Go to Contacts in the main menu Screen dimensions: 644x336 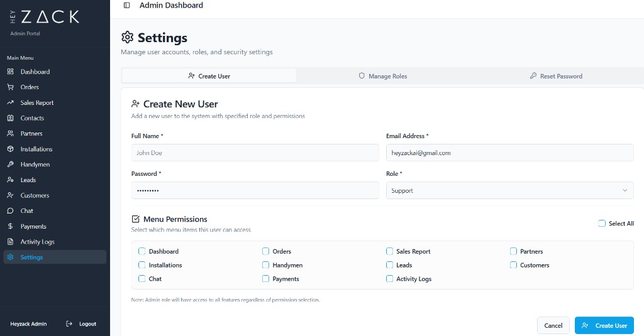(x=55, y=118)
